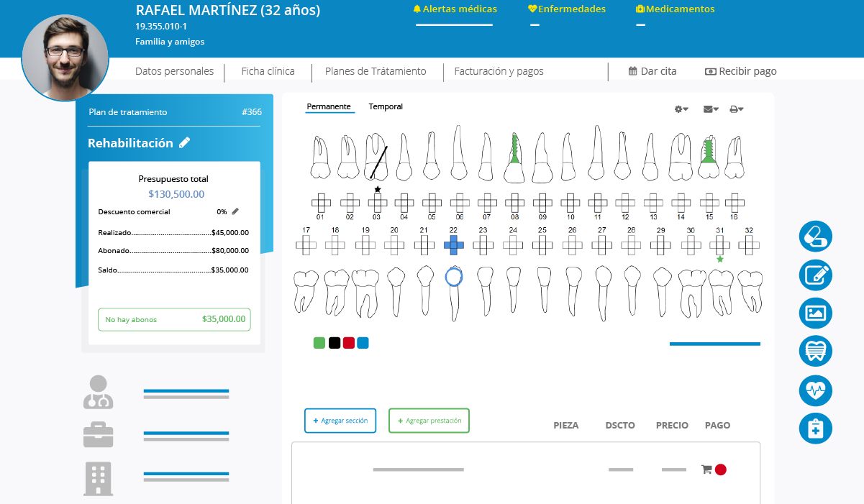
Task: Click the clipboard prescription icon in right sidebar
Action: click(815, 429)
